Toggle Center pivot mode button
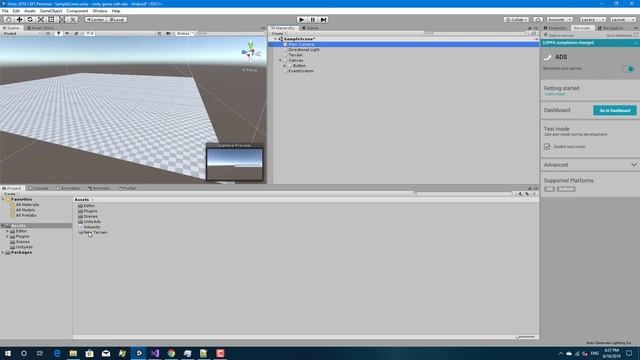640x360 pixels. (x=95, y=19)
